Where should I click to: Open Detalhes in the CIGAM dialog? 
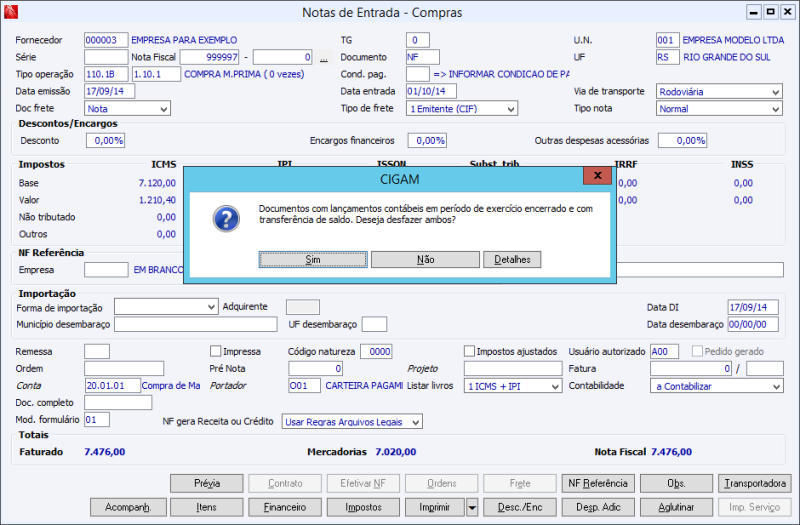(512, 260)
